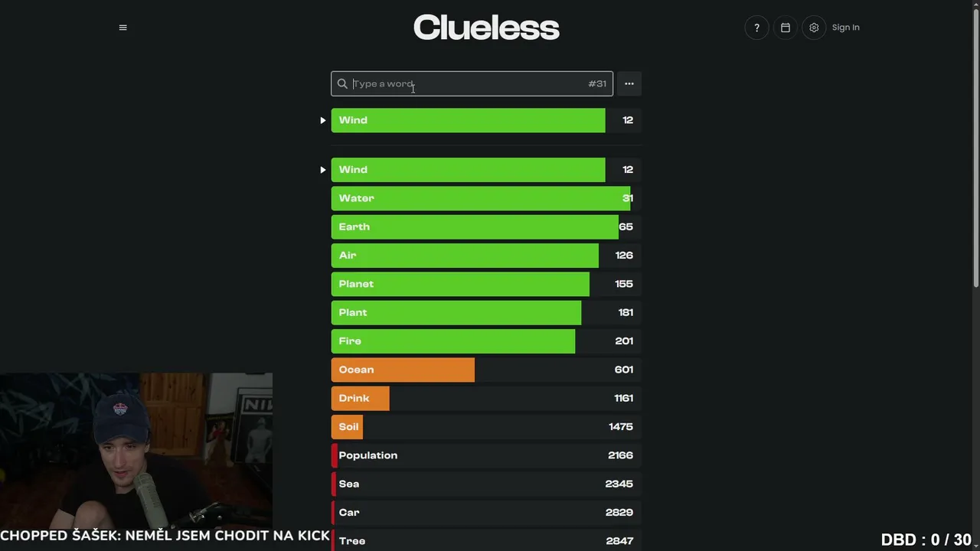
Task: Open the hamburger menu icon
Action: tap(122, 28)
